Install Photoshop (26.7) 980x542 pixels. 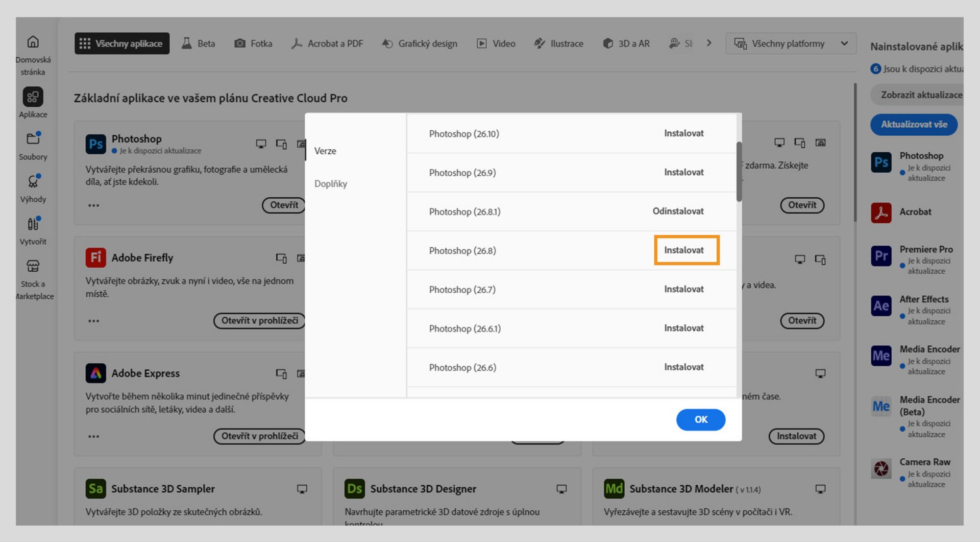[683, 289]
